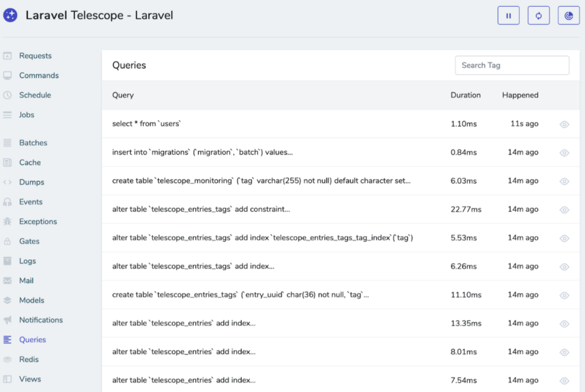Click the "insert into `migrations`" query text
Viewport: 585px width, 392px height.
point(202,152)
